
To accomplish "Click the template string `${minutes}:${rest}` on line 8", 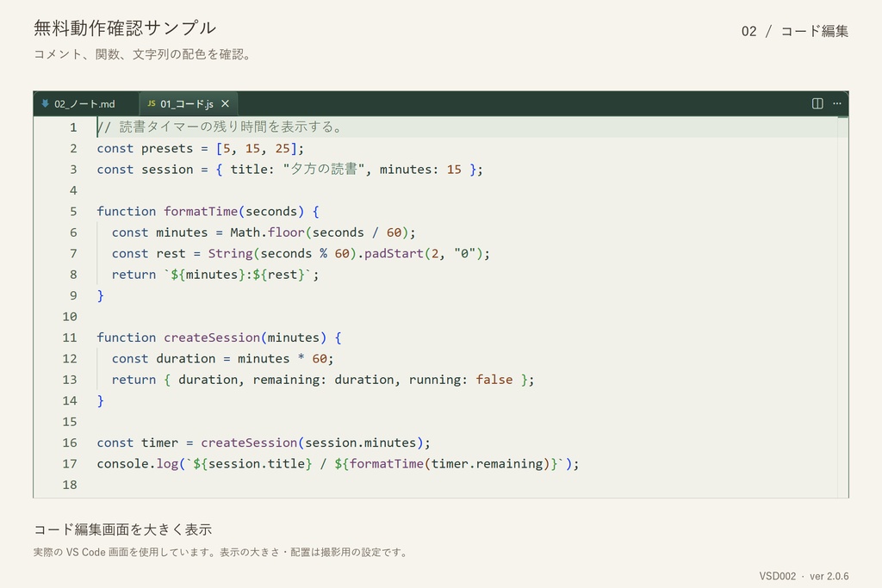I will click(x=241, y=275).
